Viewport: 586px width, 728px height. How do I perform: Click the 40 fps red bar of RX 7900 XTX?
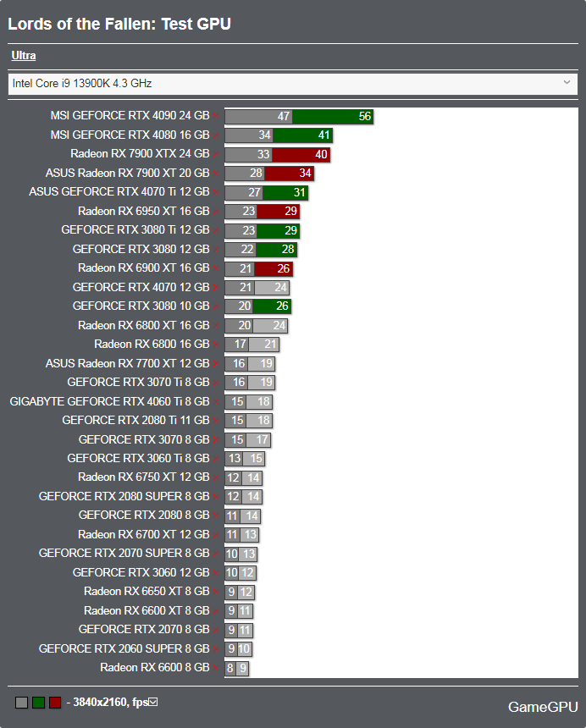(301, 155)
